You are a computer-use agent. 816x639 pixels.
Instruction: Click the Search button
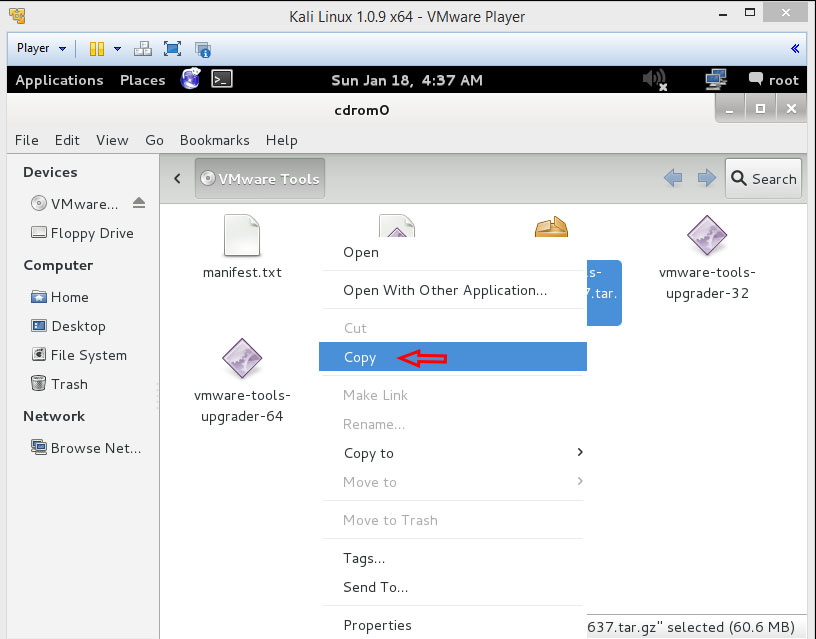[763, 178]
